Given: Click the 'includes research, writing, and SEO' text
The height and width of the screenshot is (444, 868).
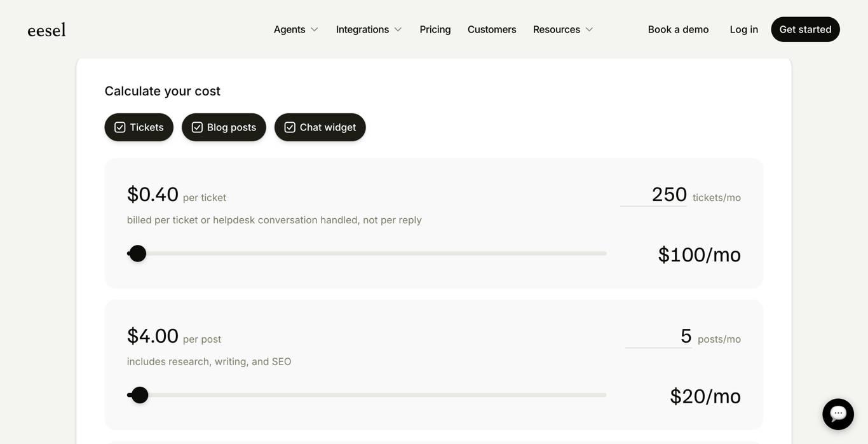Looking at the screenshot, I should [209, 362].
